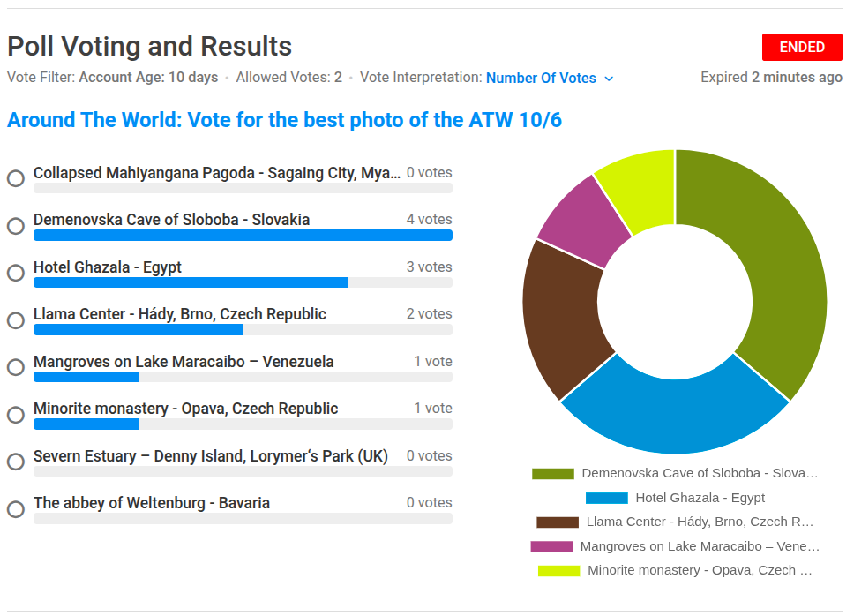Click the blue Hotel Ghazala legend swatch
The height and width of the screenshot is (616, 854).
tap(606, 498)
